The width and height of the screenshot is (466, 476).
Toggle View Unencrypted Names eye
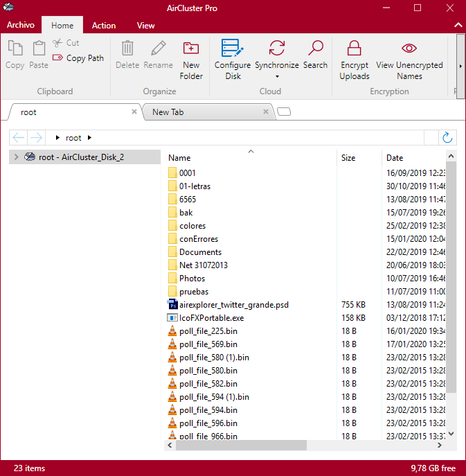(x=409, y=48)
